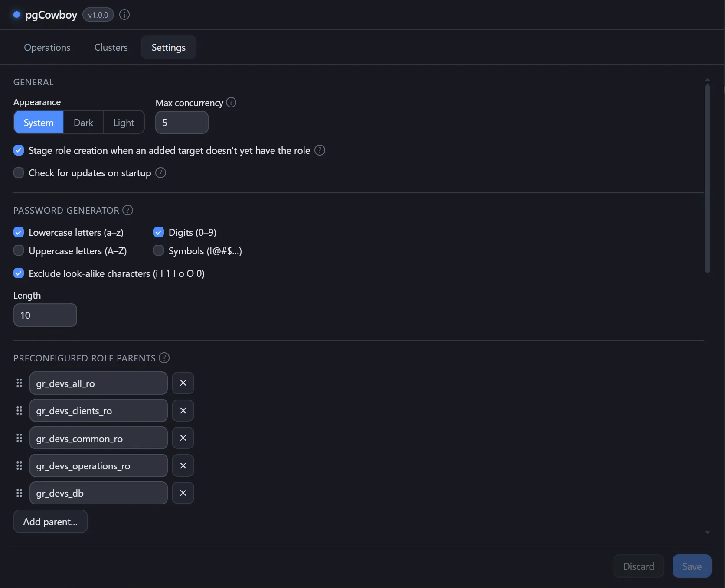Select System appearance
This screenshot has width=725, height=588.
click(39, 123)
